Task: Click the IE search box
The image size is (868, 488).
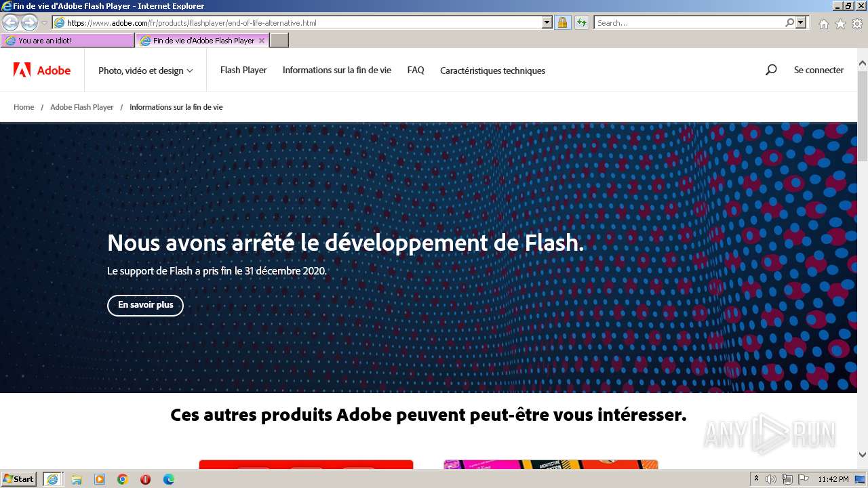Action: [689, 23]
